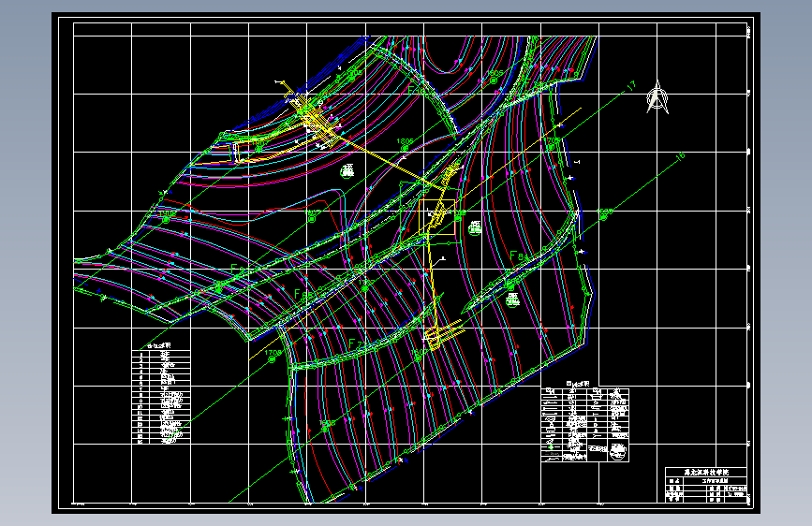812x526 pixels.
Task: Click the green cross symbol in the legend table
Action: pyautogui.click(x=551, y=446)
